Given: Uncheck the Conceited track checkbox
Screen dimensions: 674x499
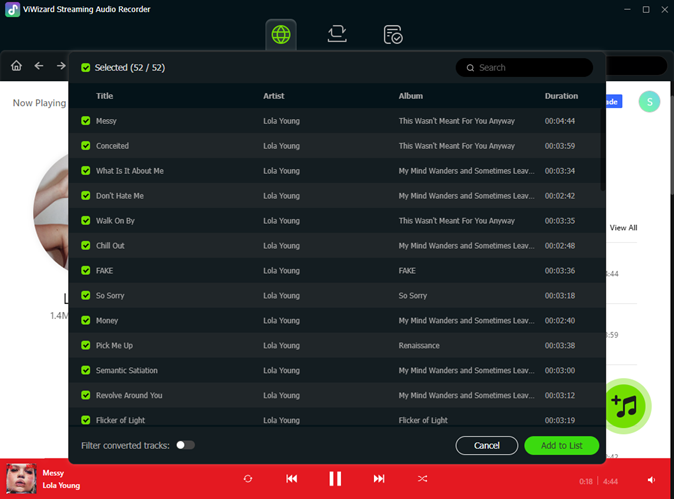Looking at the screenshot, I should [x=86, y=146].
